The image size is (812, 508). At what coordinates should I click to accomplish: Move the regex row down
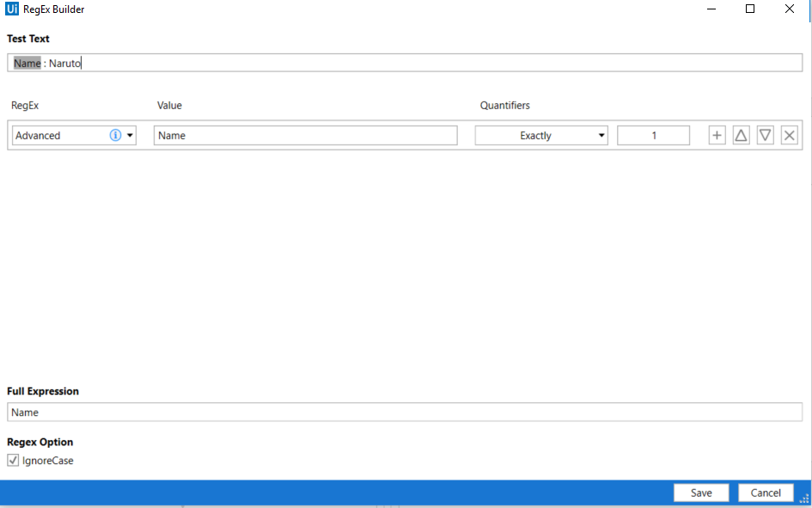coord(765,135)
